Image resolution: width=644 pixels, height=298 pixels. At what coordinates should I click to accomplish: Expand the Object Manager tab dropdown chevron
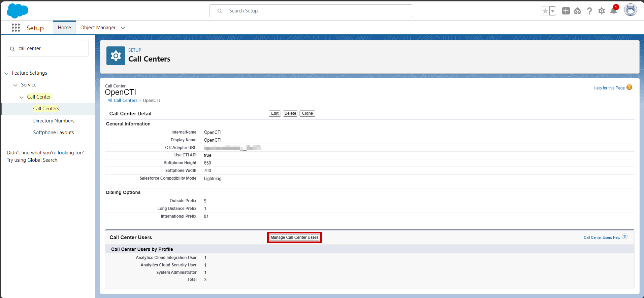click(123, 28)
